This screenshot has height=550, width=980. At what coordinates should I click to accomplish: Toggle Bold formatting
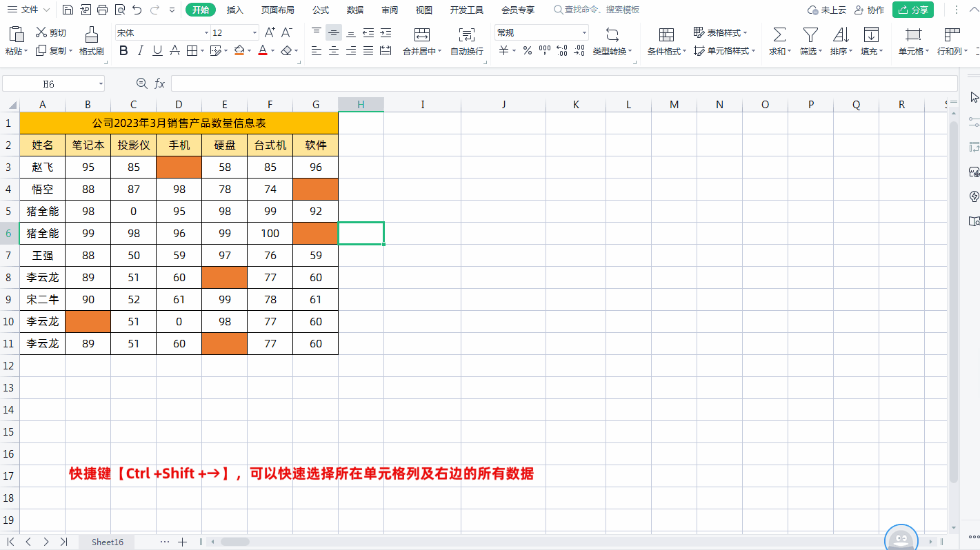(123, 50)
